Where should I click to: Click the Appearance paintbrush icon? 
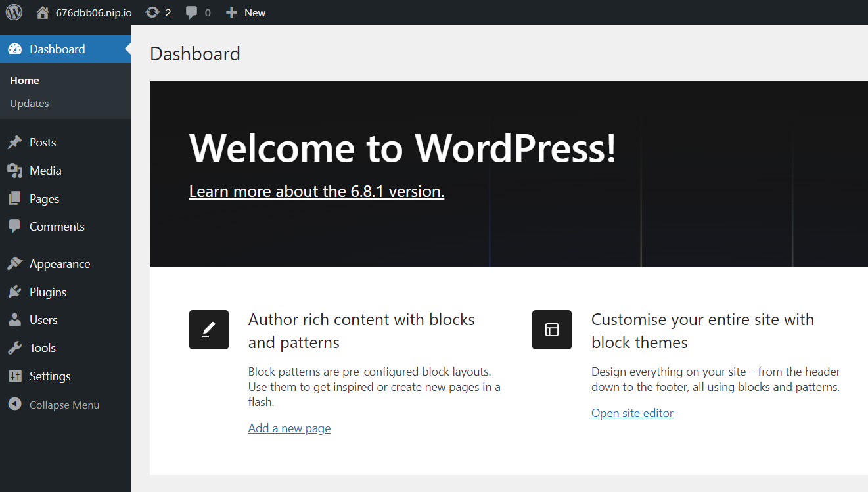tap(14, 264)
